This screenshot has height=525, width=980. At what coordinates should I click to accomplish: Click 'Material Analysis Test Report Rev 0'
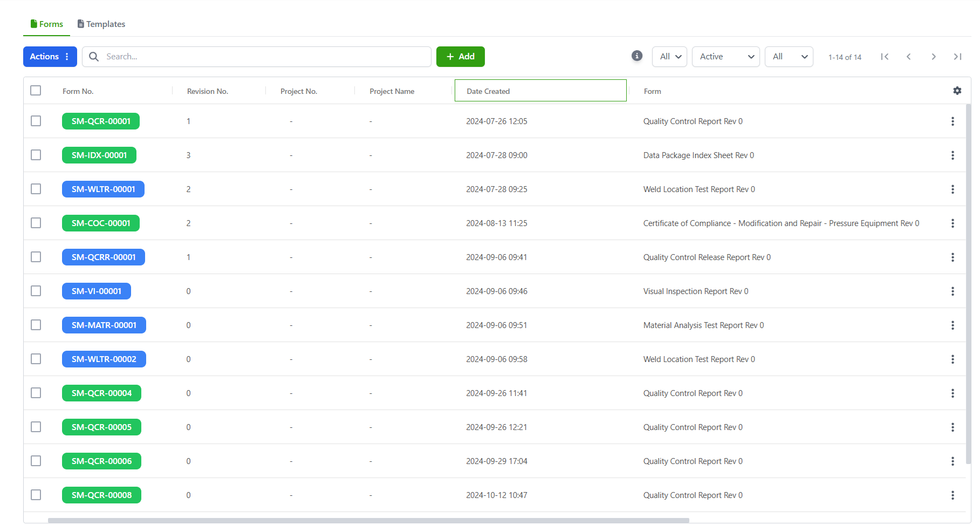pyautogui.click(x=703, y=325)
